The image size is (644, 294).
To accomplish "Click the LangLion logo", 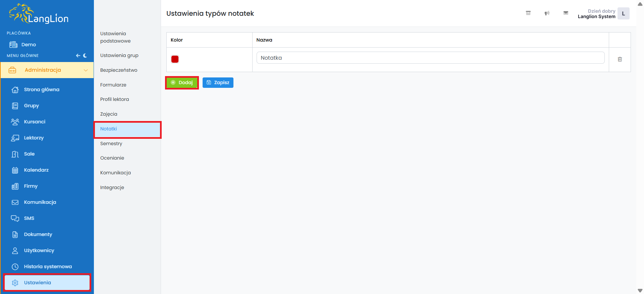I will coord(39,14).
